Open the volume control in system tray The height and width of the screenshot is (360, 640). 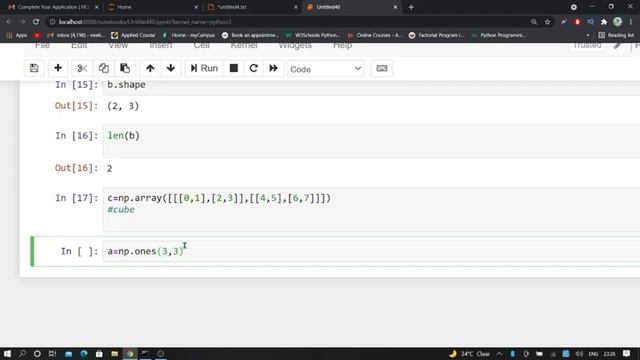click(579, 353)
